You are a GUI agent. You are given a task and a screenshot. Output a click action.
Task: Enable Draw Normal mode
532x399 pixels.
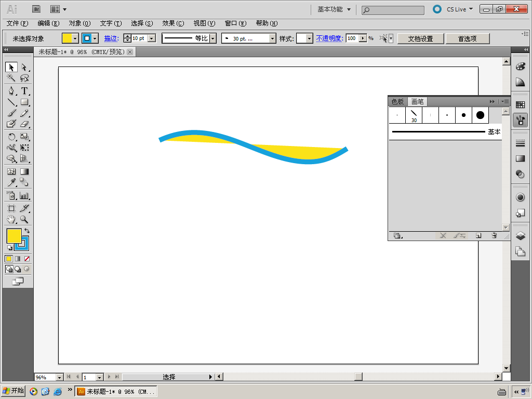pyautogui.click(x=9, y=269)
